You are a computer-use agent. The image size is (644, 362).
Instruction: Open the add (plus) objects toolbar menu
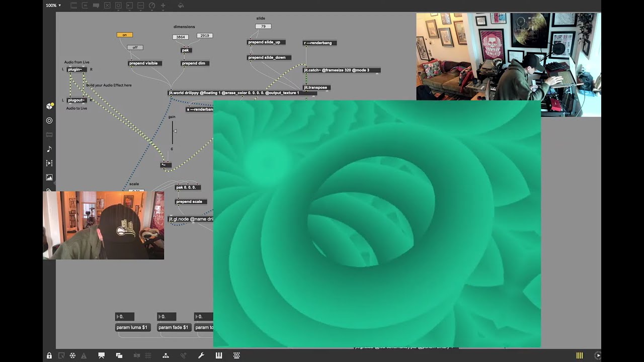pyautogui.click(x=163, y=6)
